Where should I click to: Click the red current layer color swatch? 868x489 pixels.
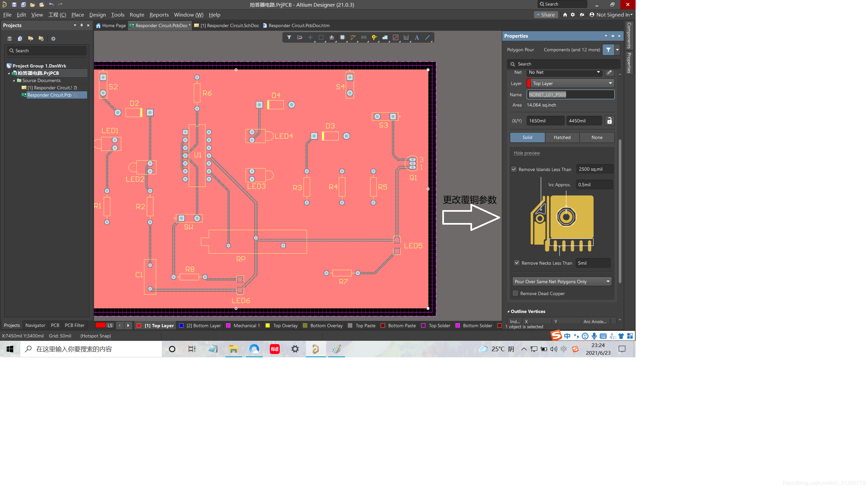(x=100, y=325)
